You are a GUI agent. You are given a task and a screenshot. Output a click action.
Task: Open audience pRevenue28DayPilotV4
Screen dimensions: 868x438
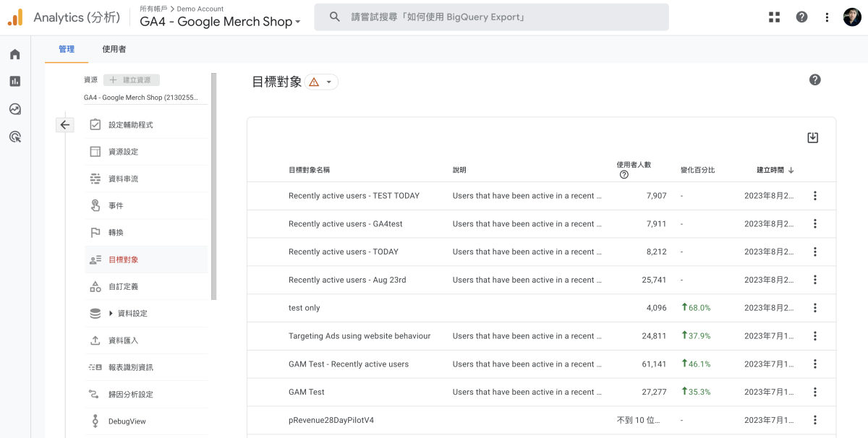[331, 420]
